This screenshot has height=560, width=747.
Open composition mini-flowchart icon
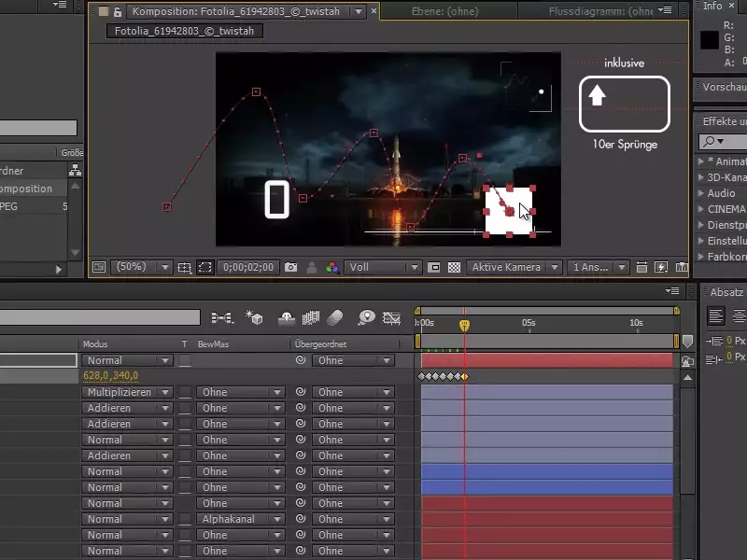[x=222, y=318]
